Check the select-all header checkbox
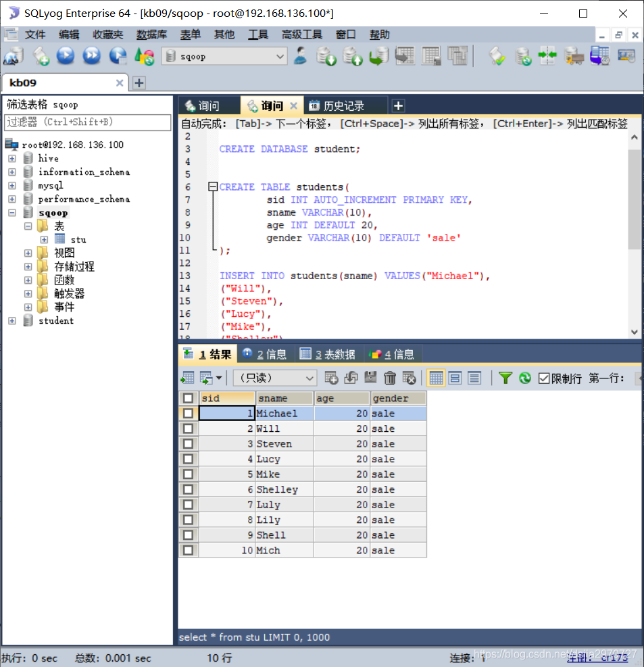 click(188, 398)
